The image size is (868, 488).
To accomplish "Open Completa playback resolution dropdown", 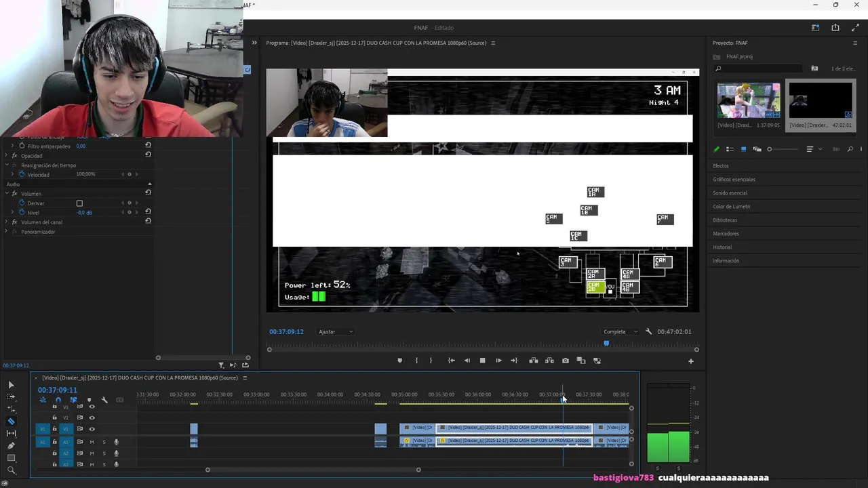I will coord(620,331).
